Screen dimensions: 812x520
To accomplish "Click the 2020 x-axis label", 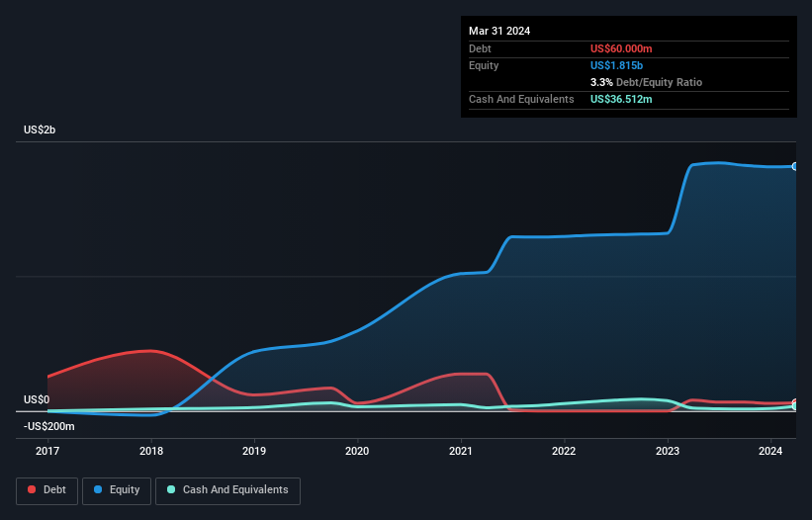I will (357, 451).
